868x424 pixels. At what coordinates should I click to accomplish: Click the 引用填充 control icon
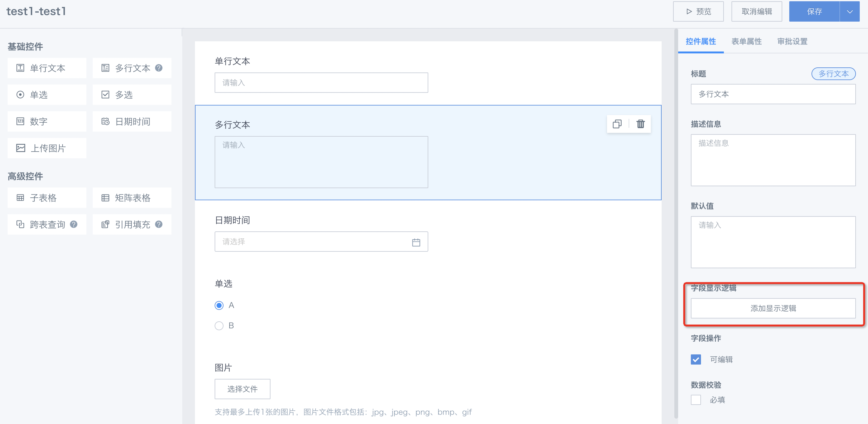(105, 224)
